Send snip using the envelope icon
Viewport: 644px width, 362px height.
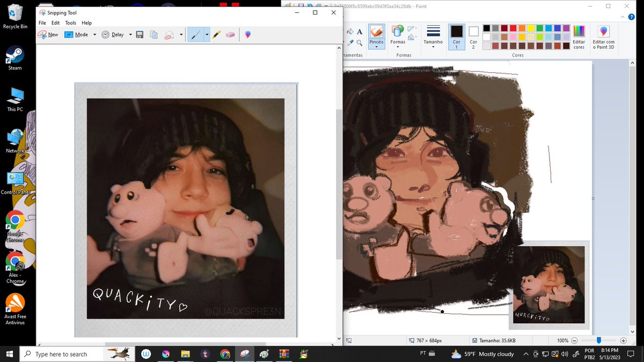click(169, 34)
